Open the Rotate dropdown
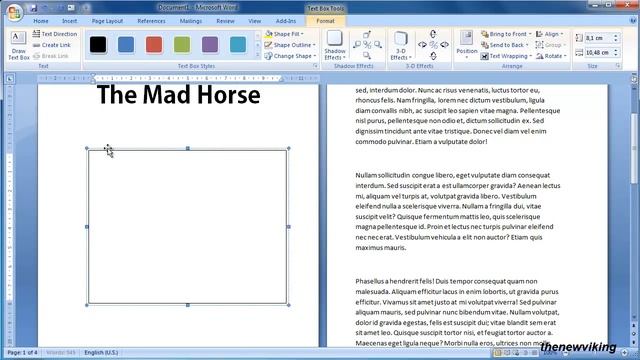Image resolution: width=640 pixels, height=360 pixels. pos(551,56)
